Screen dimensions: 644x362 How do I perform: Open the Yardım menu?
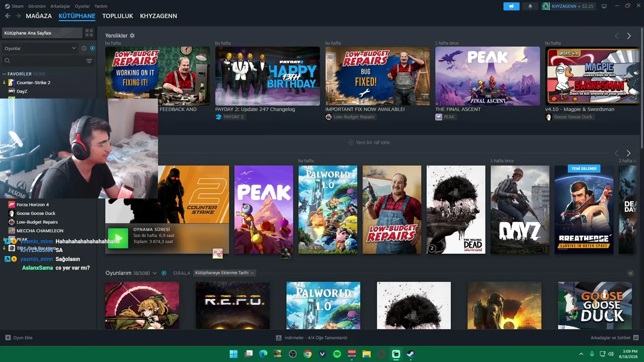[x=101, y=6]
